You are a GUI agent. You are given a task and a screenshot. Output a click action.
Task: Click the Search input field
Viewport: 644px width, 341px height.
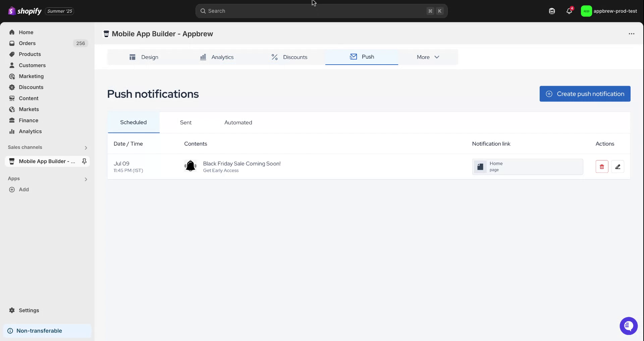tap(321, 11)
